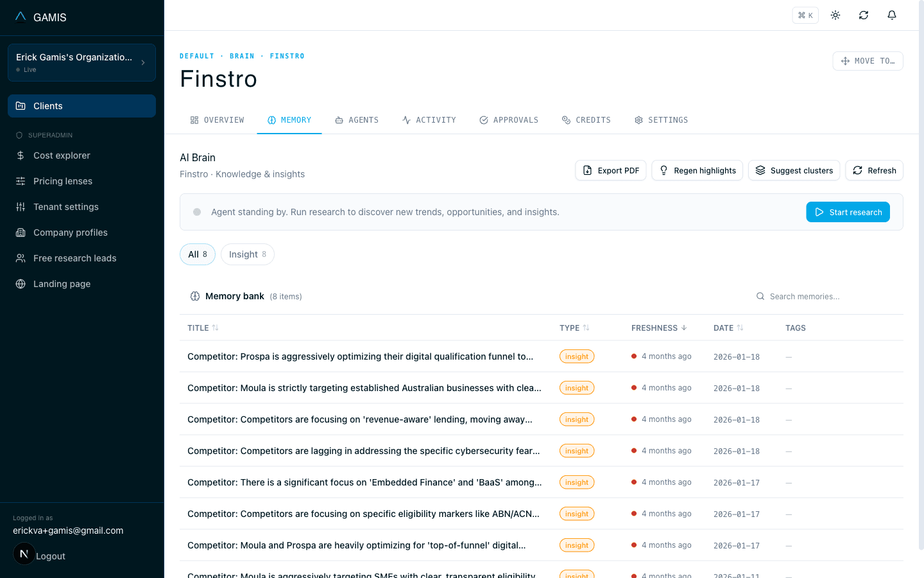Image resolution: width=924 pixels, height=578 pixels.
Task: Open the 'Embedded Finance and BaaS' memory
Action: point(542,482)
